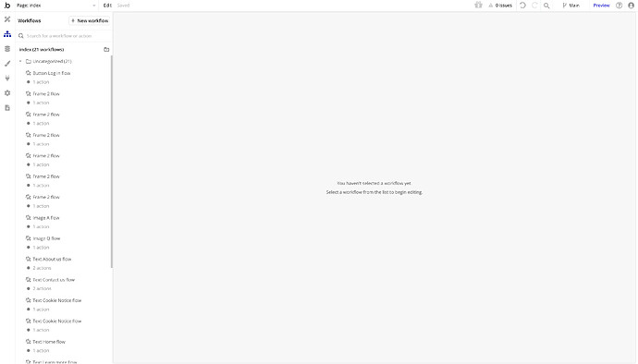Screen dimensions: 638x364
Task: Select the Text Contact us flow workflow
Action: [x=54, y=280]
